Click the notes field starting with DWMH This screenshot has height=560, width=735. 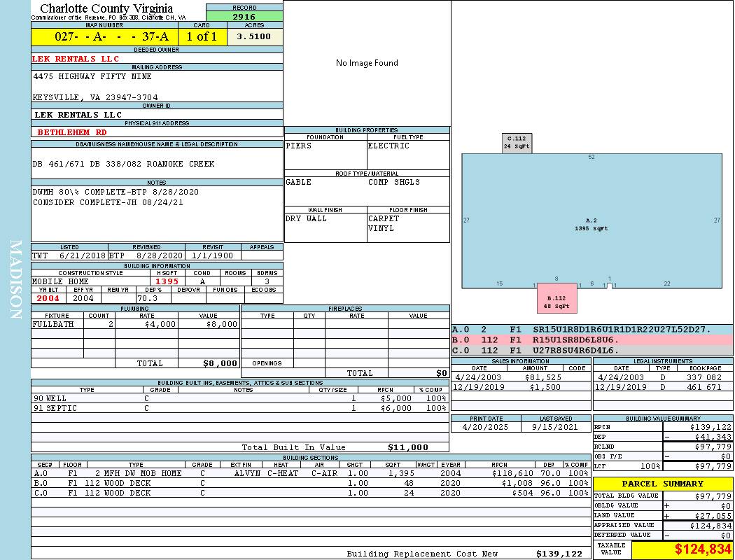(x=157, y=197)
